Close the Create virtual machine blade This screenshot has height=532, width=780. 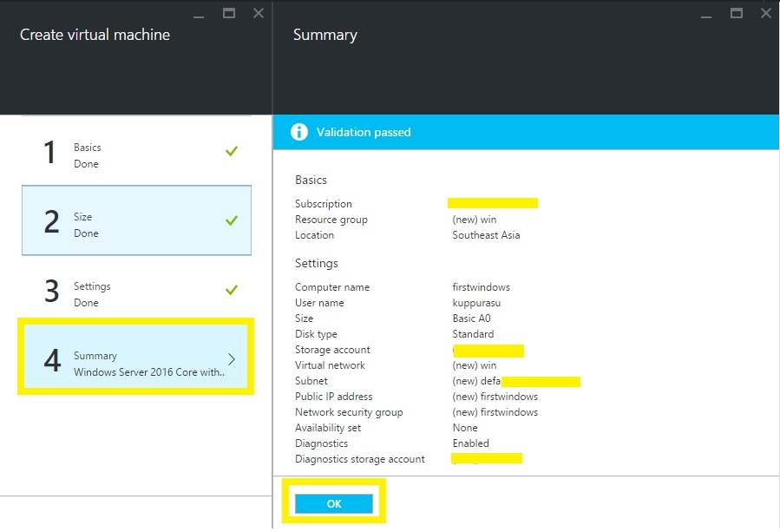pos(259,13)
